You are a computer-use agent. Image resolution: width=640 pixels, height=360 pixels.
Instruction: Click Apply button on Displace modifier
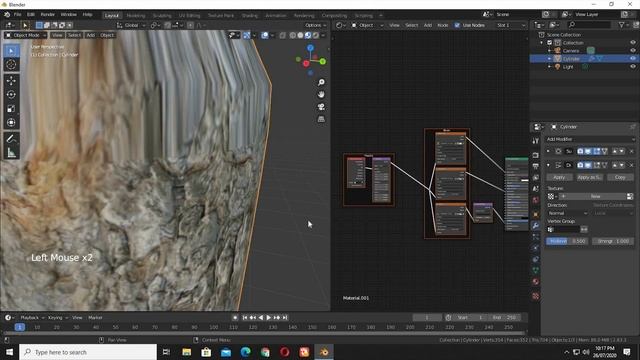pos(559,177)
